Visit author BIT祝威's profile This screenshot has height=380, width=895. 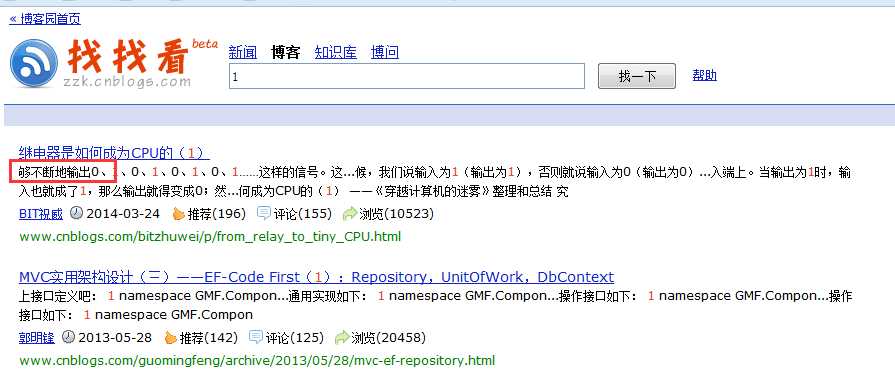pyautogui.click(x=41, y=214)
